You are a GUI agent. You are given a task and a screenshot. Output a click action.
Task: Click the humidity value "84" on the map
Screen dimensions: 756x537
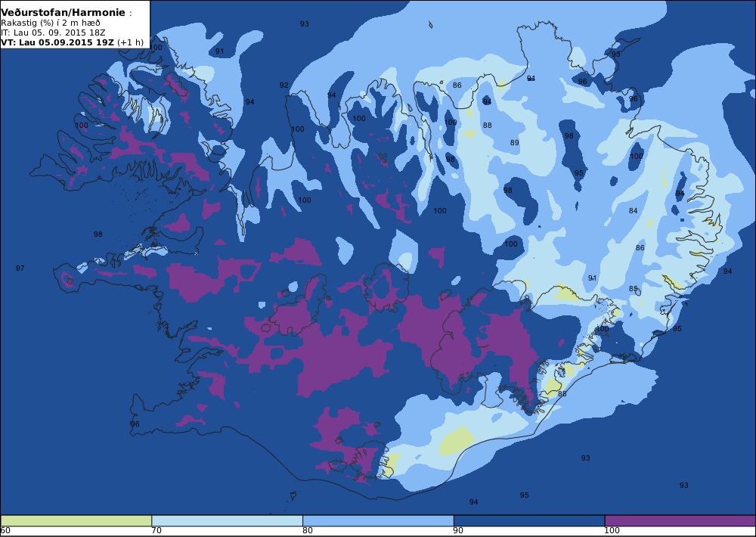coord(633,211)
